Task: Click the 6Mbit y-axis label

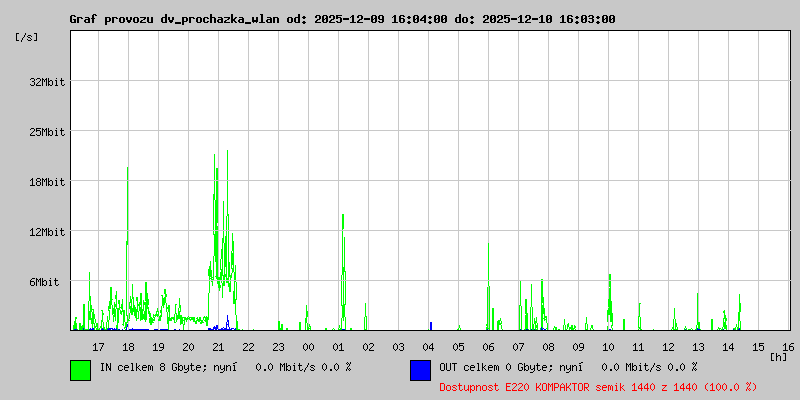Action: click(44, 282)
